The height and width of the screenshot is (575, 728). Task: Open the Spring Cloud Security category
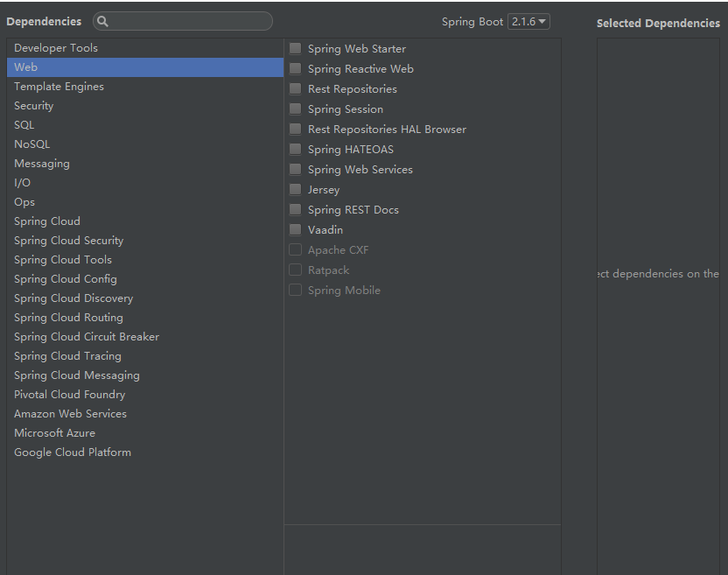pos(145,241)
